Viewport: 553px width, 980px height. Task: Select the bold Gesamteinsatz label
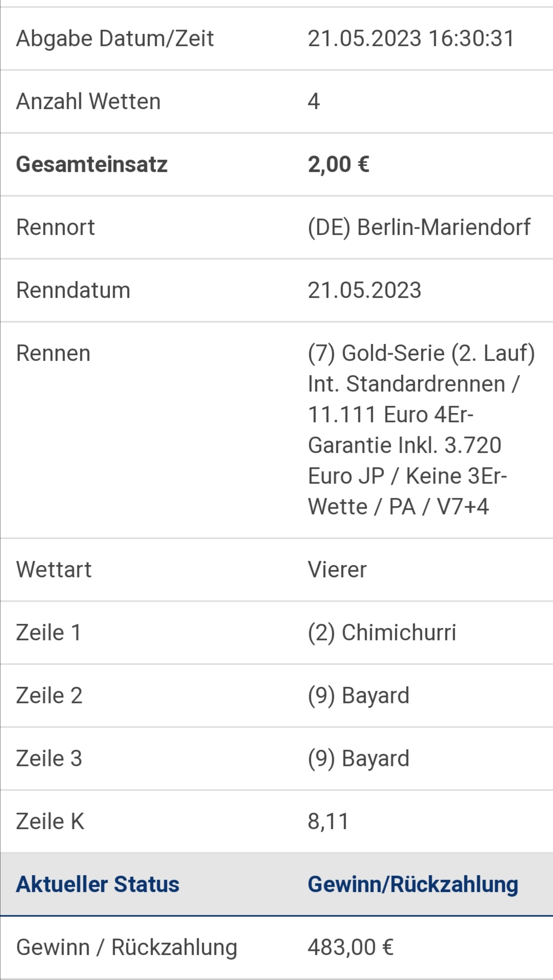pyautogui.click(x=92, y=165)
